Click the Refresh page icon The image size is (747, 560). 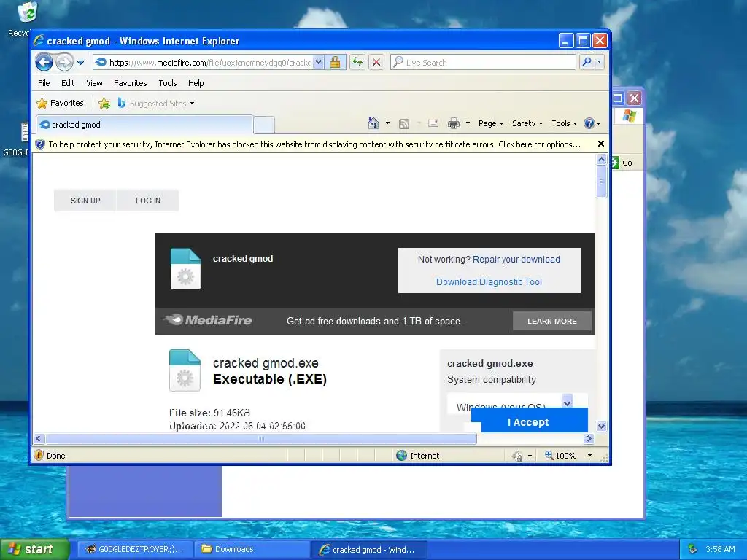point(357,63)
